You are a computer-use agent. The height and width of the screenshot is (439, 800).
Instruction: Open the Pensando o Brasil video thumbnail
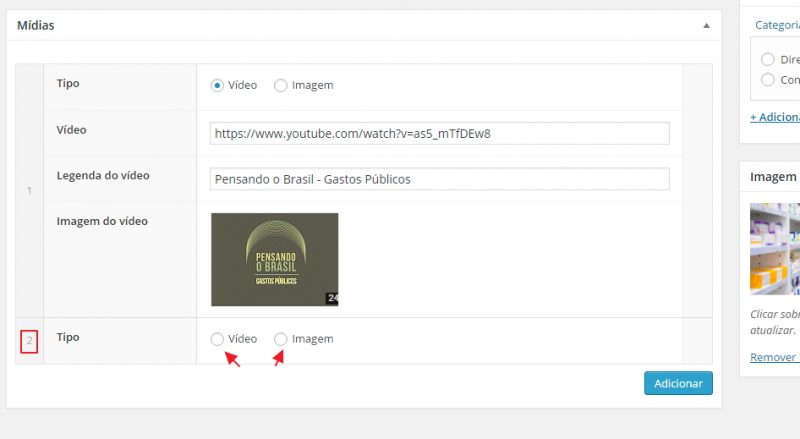[x=274, y=259]
